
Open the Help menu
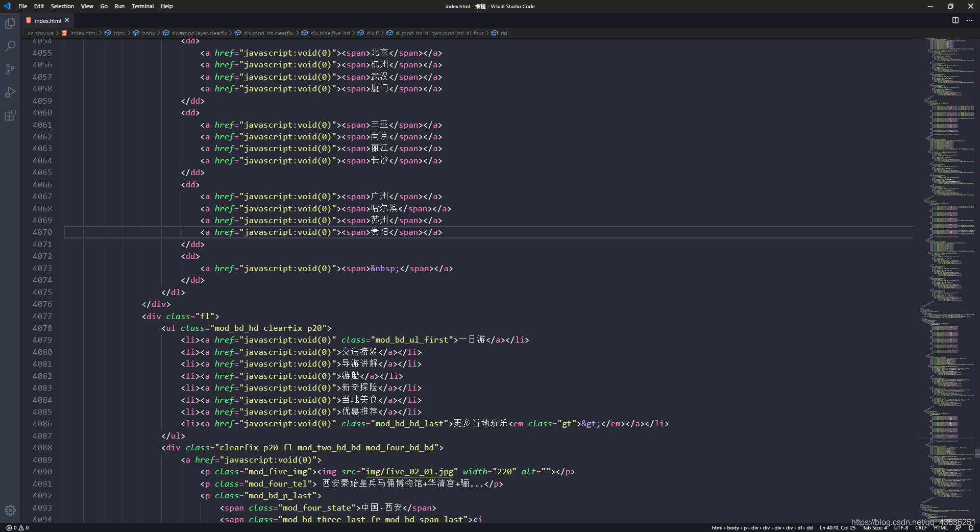click(x=166, y=6)
